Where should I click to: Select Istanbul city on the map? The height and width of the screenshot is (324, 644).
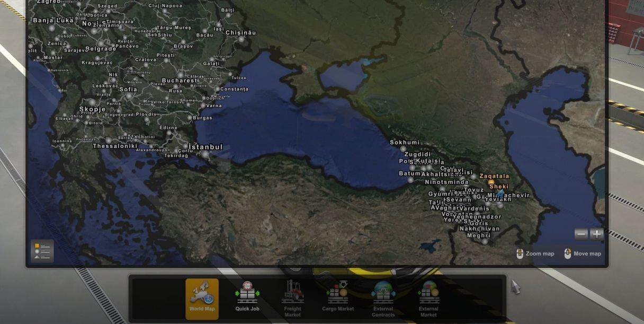[x=206, y=147]
